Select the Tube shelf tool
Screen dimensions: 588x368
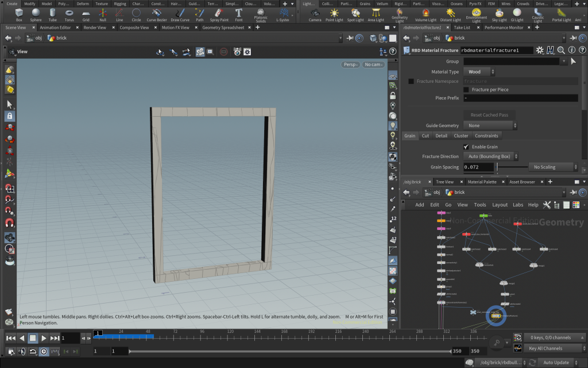52,15
